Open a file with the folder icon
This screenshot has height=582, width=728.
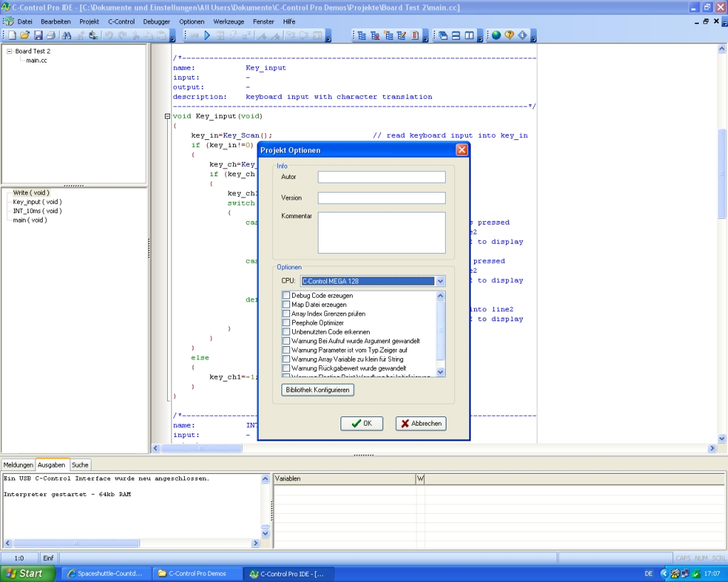pos(25,36)
